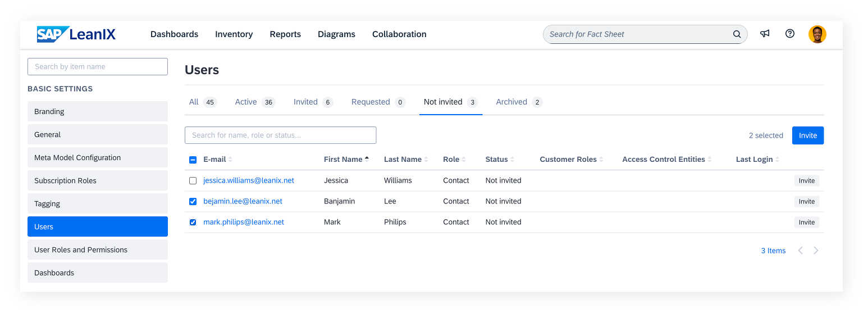Click the SAP LeanIX logo
Screen dimensions: 868x317
[x=76, y=34]
